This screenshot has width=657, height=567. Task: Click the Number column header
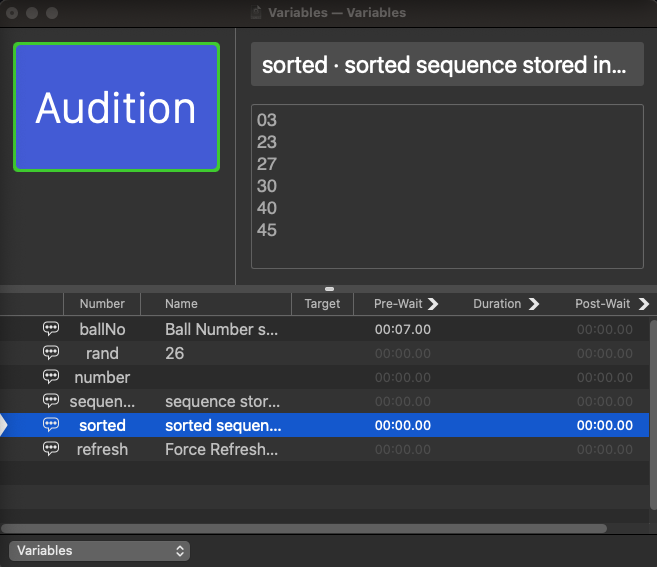pos(102,304)
